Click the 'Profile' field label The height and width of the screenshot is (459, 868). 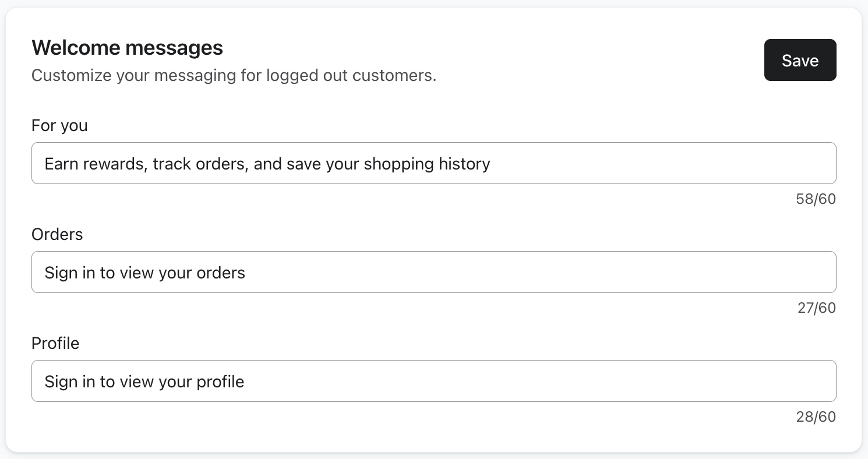click(55, 343)
